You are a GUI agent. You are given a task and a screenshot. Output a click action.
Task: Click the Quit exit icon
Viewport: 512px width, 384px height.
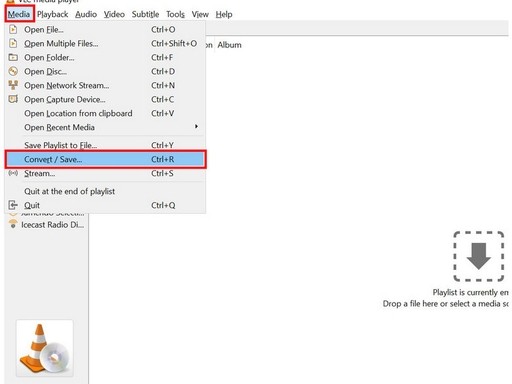point(13,205)
